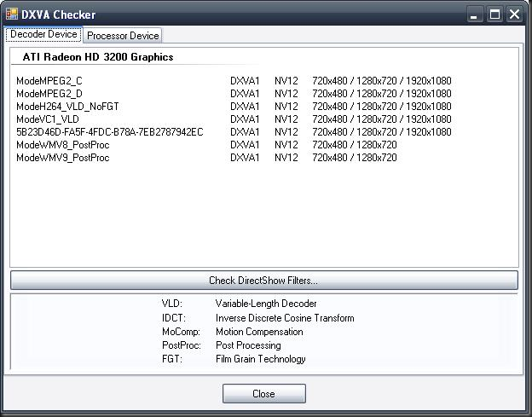Click the Variable-Length Decoder text
The height and width of the screenshot is (417, 532).
click(266, 304)
